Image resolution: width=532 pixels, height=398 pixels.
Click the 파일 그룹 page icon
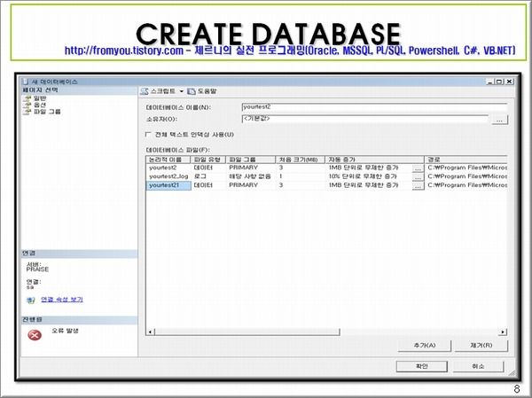point(27,112)
